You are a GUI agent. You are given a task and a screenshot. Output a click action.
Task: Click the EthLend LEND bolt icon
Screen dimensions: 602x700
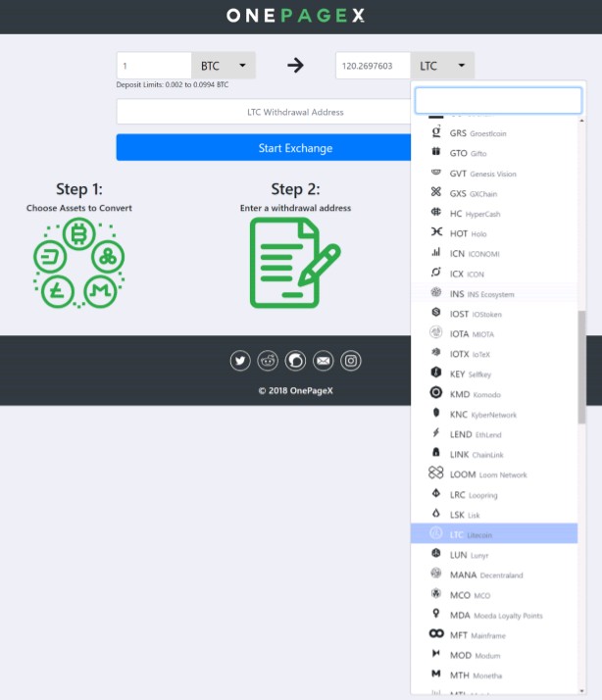pos(436,432)
